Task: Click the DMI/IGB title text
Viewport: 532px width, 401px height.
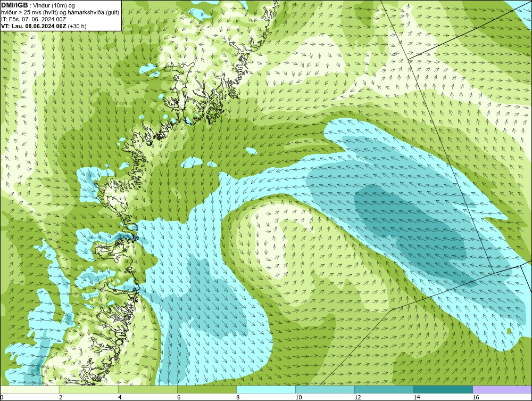Action: pyautogui.click(x=14, y=5)
